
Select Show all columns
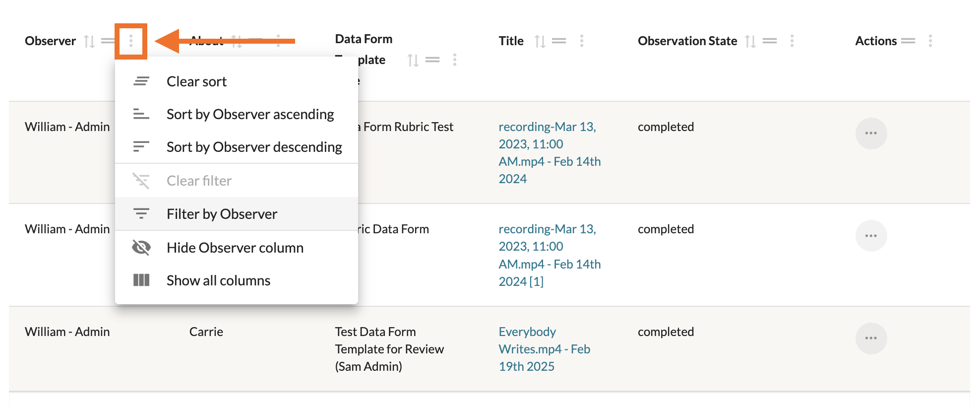click(218, 280)
